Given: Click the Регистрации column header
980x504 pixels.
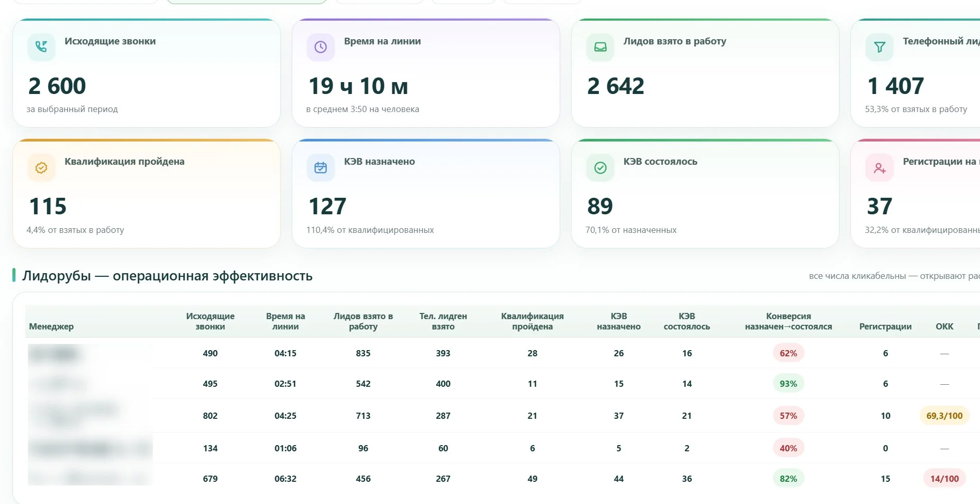Looking at the screenshot, I should 885,326.
